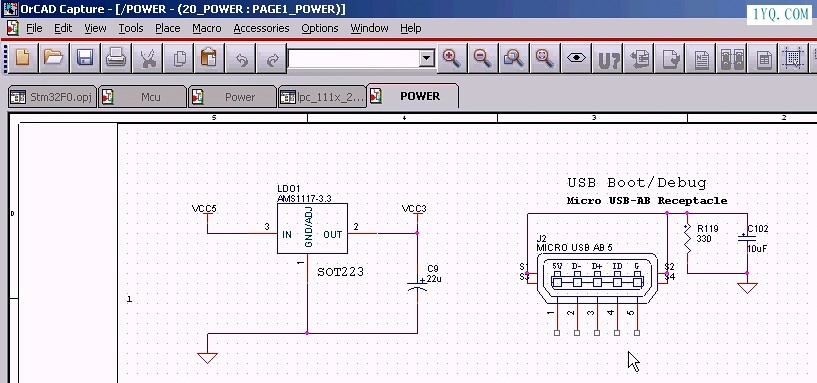Undo the last action

241,58
